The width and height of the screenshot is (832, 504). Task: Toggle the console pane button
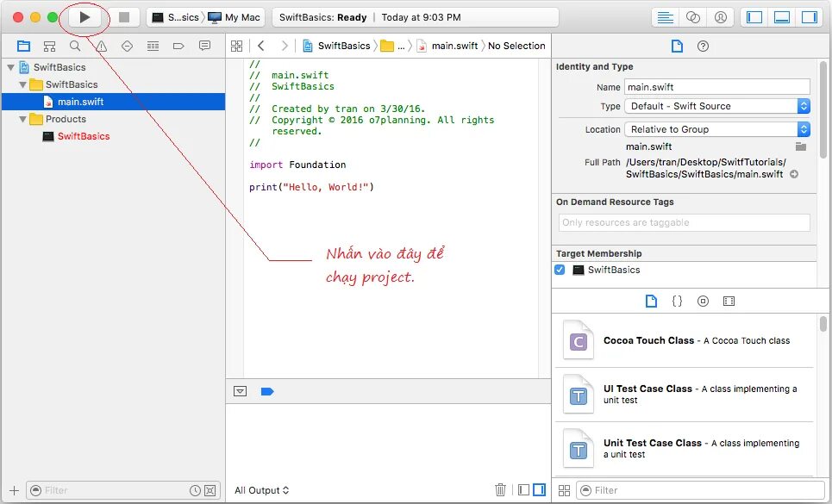[539, 489]
